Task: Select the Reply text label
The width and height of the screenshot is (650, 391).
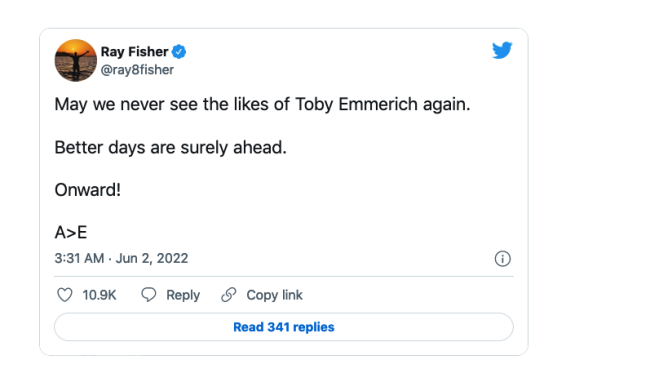Action: (183, 295)
